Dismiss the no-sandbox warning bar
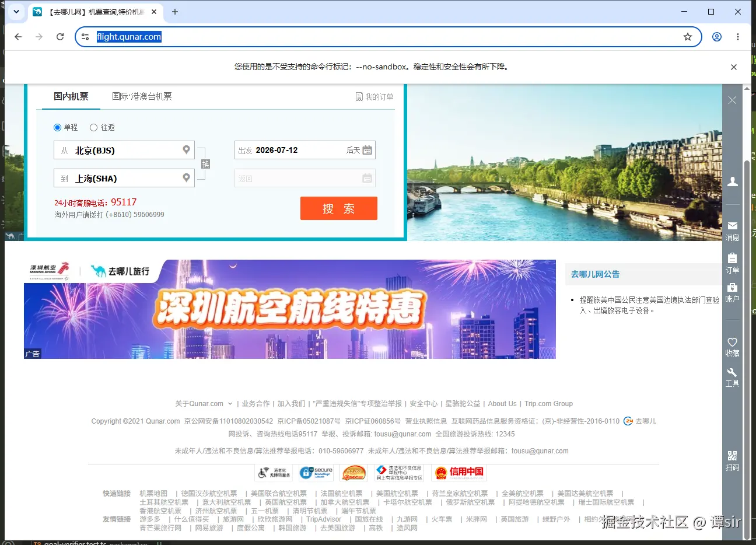The image size is (756, 545). pos(734,67)
